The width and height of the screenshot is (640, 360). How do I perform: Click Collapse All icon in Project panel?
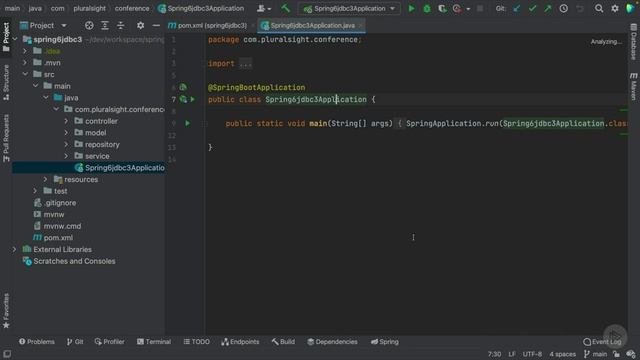pyautogui.click(x=120, y=25)
